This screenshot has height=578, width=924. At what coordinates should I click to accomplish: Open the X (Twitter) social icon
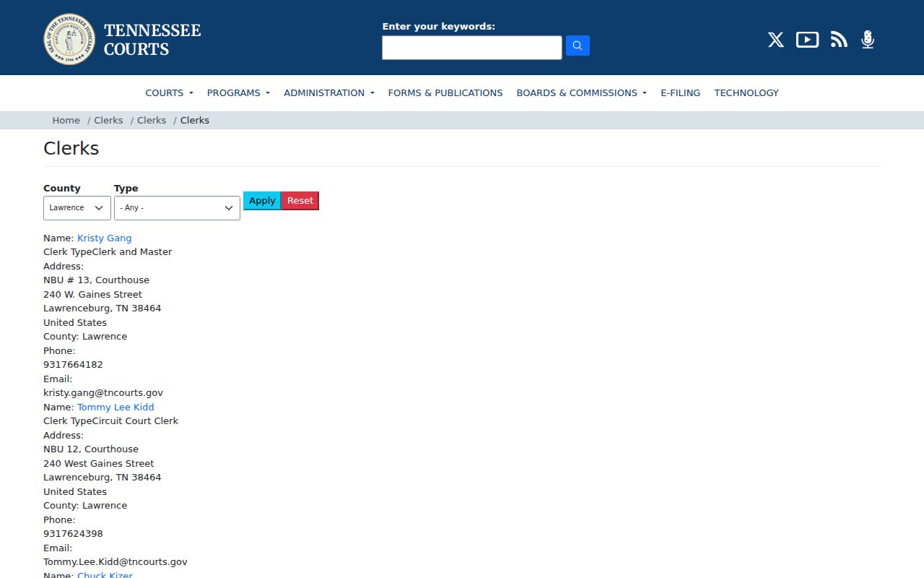776,40
